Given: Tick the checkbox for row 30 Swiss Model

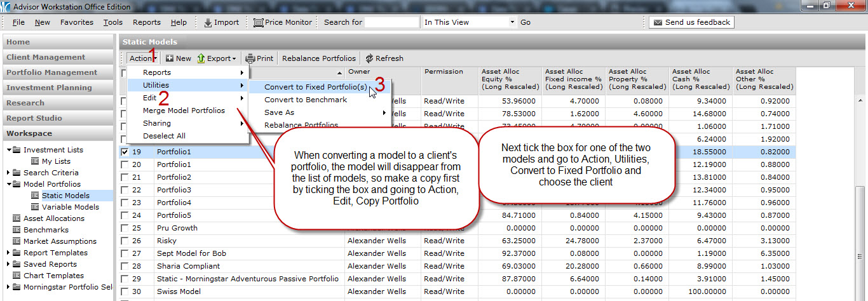Looking at the screenshot, I should click(125, 291).
